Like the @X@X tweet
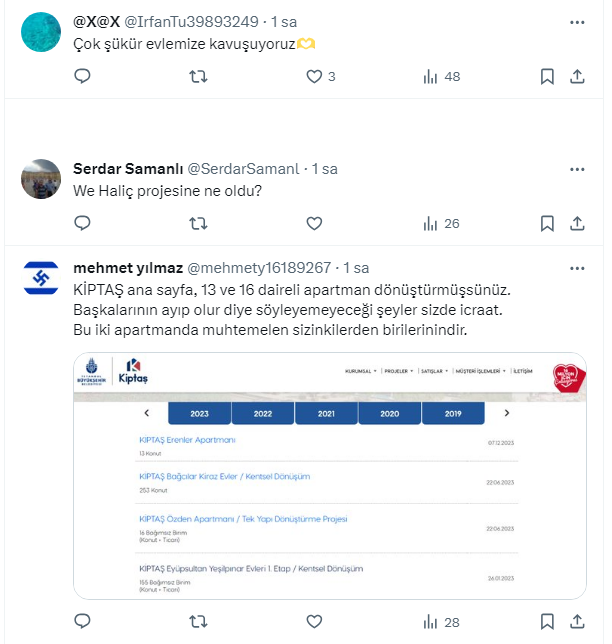The image size is (612, 644). click(x=314, y=76)
